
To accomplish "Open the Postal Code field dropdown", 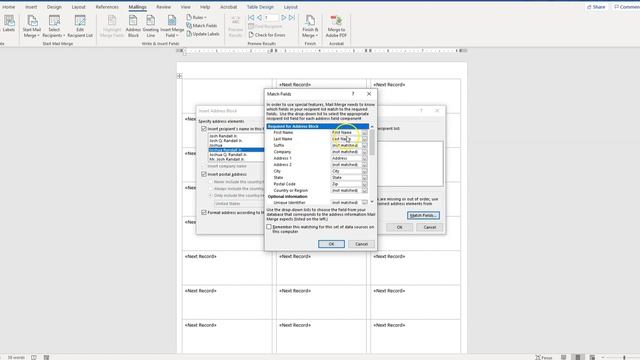I will pos(364,184).
